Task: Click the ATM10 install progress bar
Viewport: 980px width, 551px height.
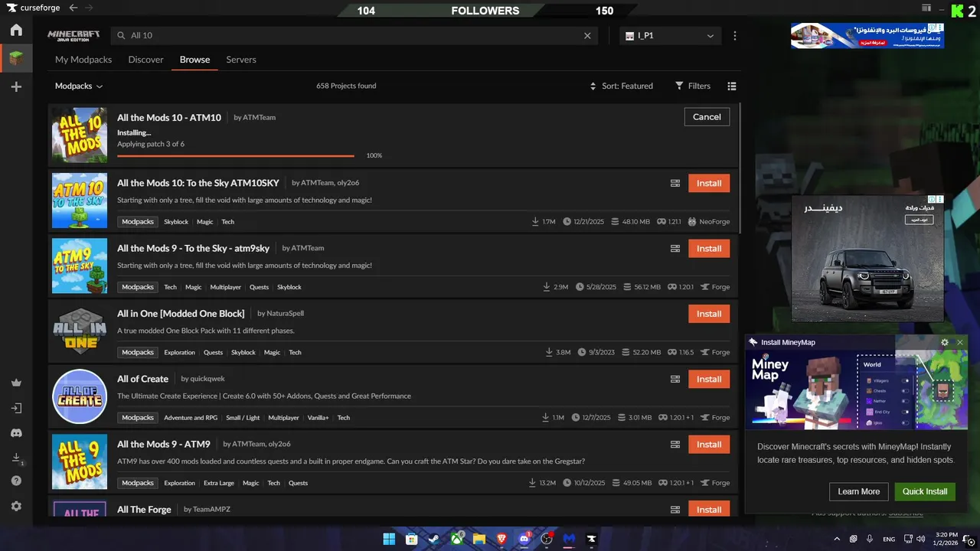Action: (236, 156)
